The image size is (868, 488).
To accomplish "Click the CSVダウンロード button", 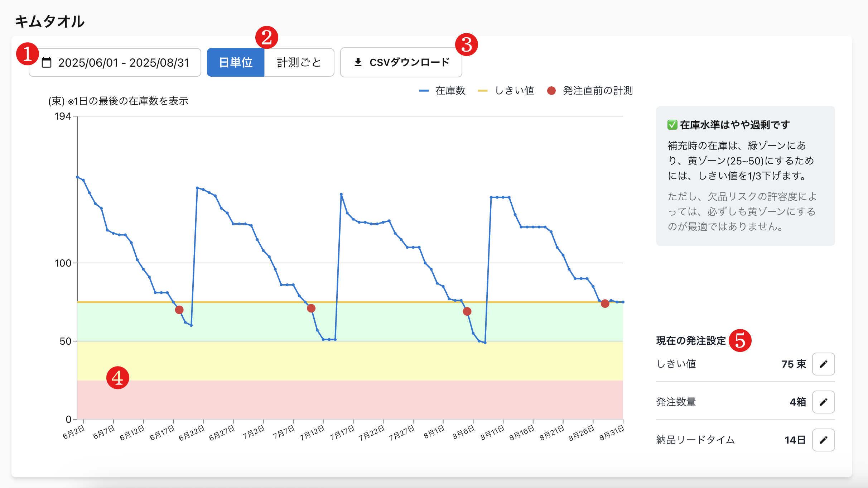I will tap(401, 63).
